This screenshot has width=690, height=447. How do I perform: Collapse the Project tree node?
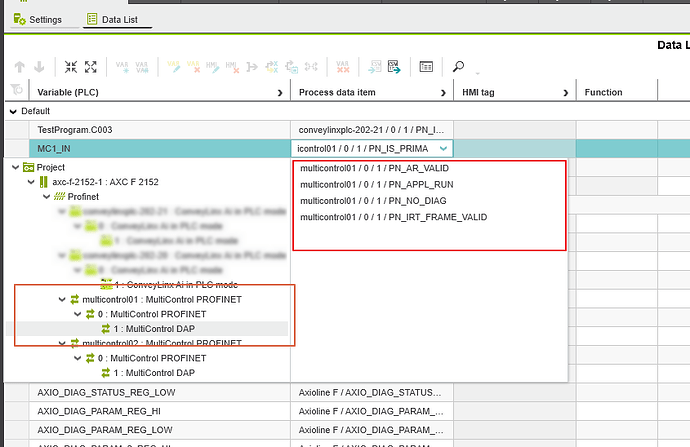tap(14, 167)
